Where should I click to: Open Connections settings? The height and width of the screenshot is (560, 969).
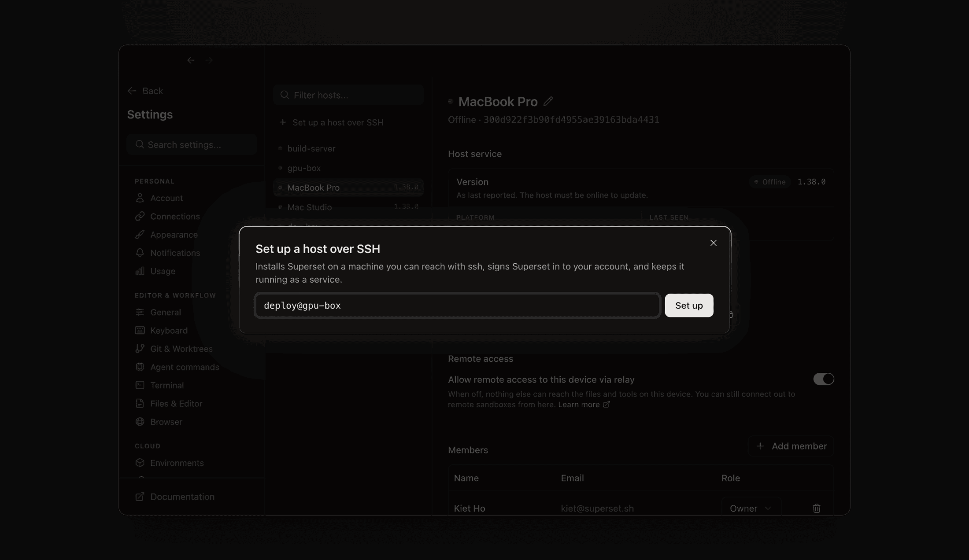(x=175, y=217)
